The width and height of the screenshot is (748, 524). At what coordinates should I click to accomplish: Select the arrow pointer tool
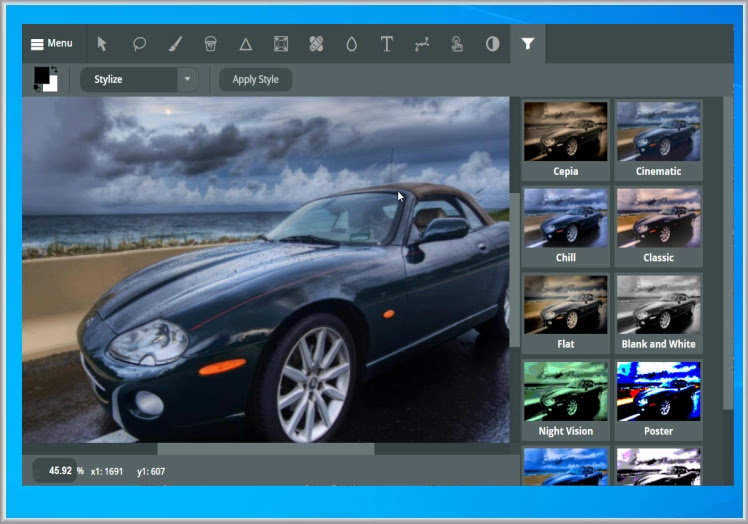tap(102, 44)
